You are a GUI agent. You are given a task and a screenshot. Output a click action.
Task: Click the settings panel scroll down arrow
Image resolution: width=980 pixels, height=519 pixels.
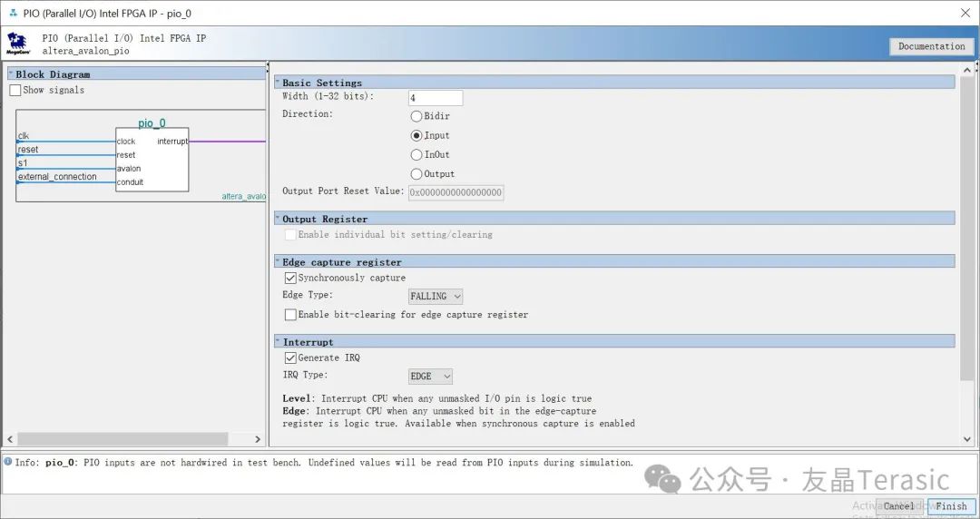click(967, 439)
